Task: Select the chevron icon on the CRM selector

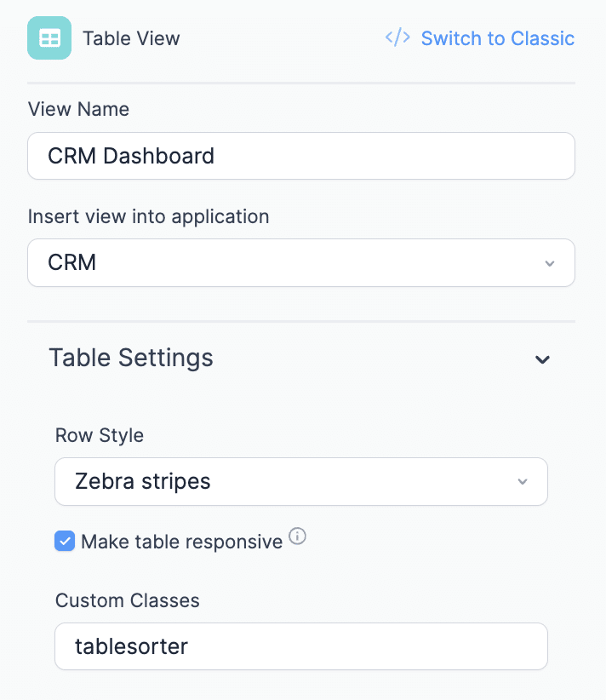Action: (x=550, y=262)
